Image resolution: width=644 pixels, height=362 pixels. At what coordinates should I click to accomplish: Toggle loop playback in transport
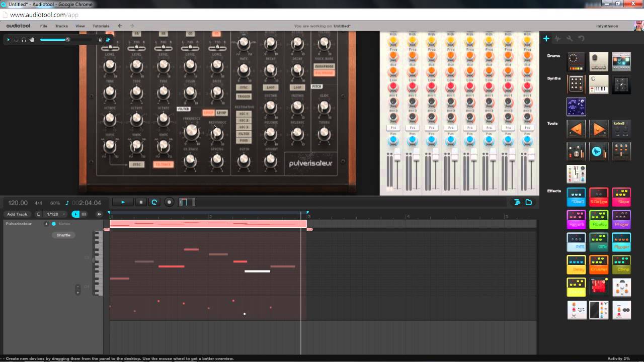154,202
